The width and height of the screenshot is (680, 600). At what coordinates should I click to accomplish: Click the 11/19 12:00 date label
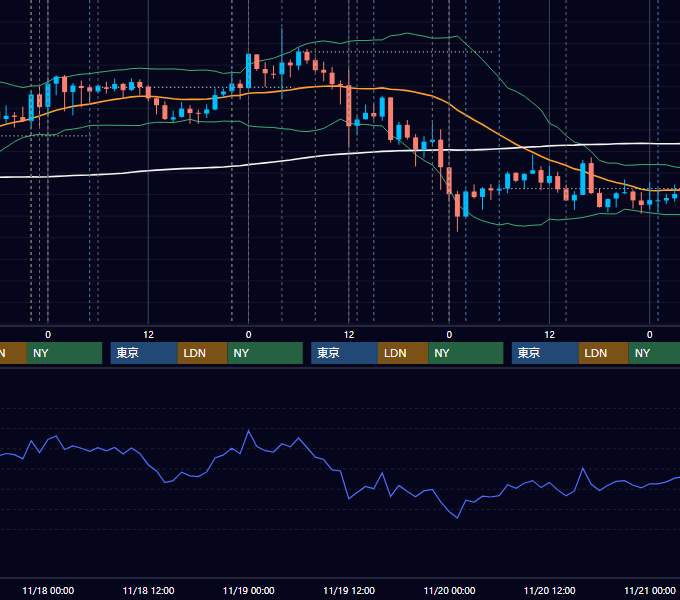click(x=349, y=590)
